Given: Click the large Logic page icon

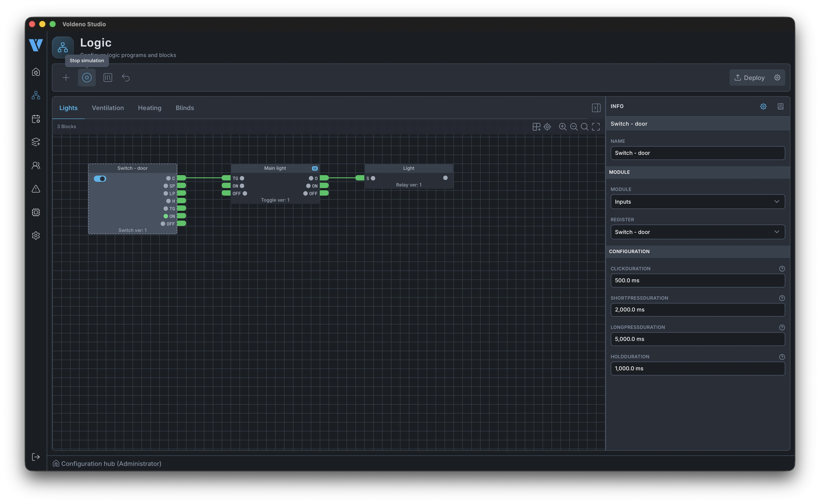Looking at the screenshot, I should [x=63, y=47].
